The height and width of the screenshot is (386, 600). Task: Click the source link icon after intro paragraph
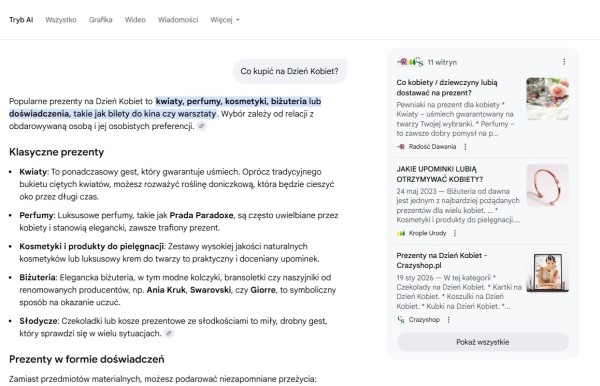[202, 126]
